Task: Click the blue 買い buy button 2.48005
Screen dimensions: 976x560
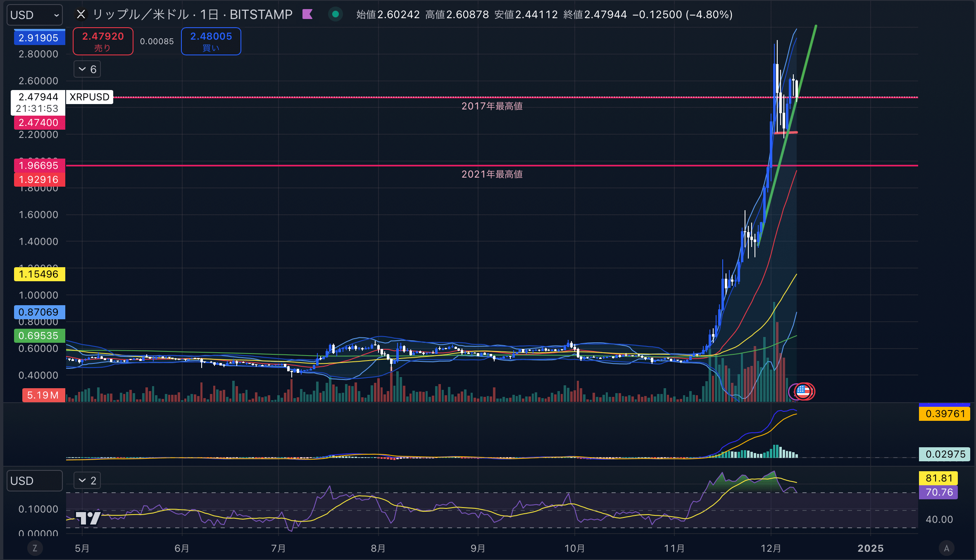Action: pyautogui.click(x=211, y=41)
